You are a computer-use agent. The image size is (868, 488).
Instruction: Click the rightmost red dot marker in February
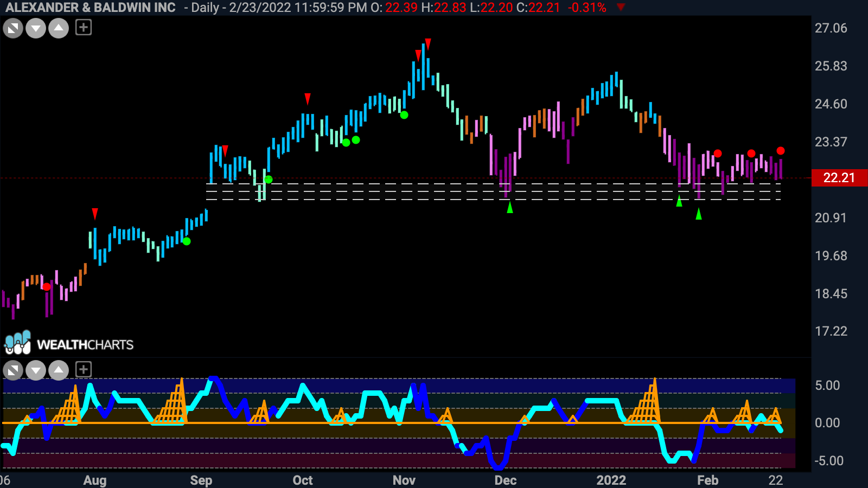(x=781, y=151)
